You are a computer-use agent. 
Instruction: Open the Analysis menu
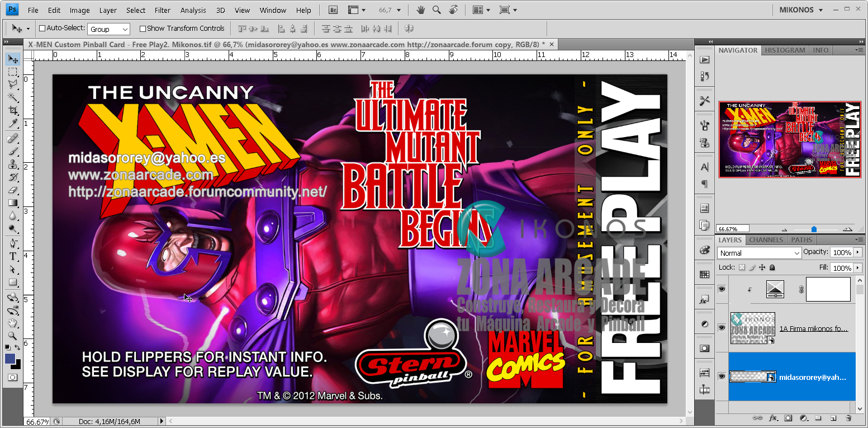[193, 10]
